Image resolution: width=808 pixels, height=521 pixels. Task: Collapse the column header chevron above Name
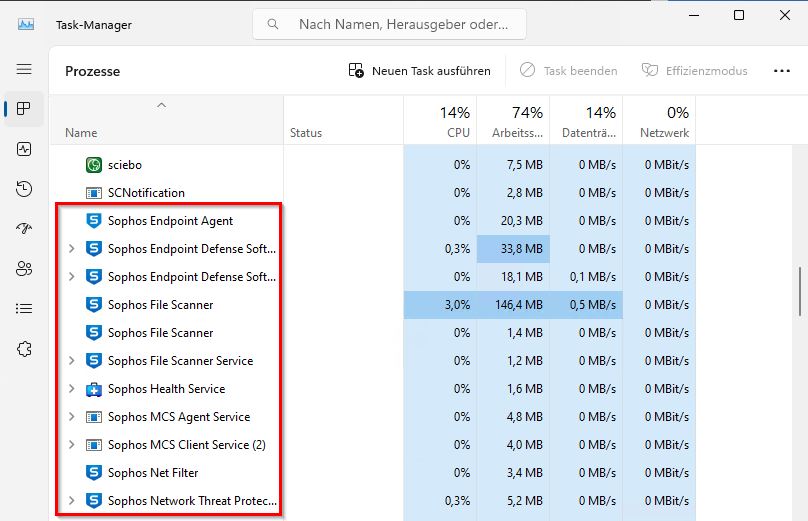point(161,105)
